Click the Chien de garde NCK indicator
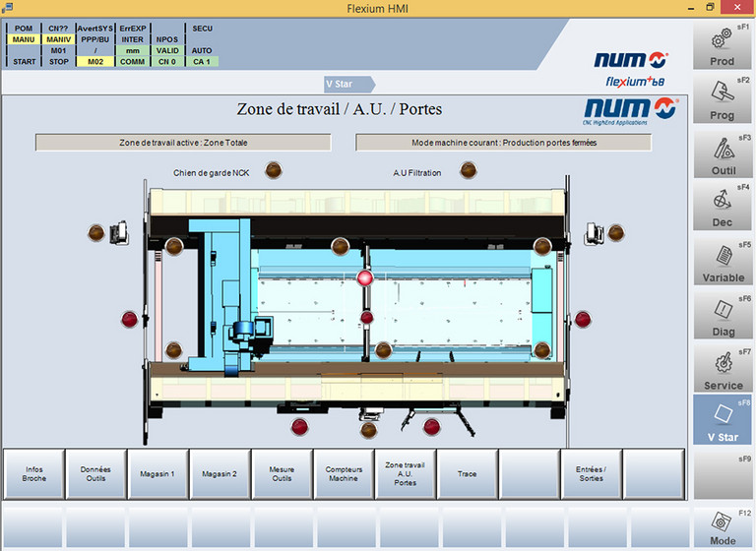Image resolution: width=756 pixels, height=551 pixels. click(x=276, y=171)
